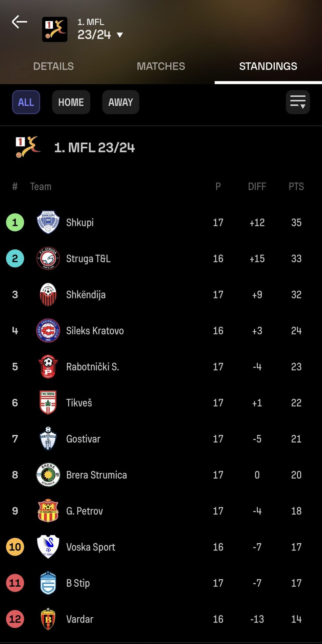Tap the Struga T&L club crest

click(x=48, y=259)
